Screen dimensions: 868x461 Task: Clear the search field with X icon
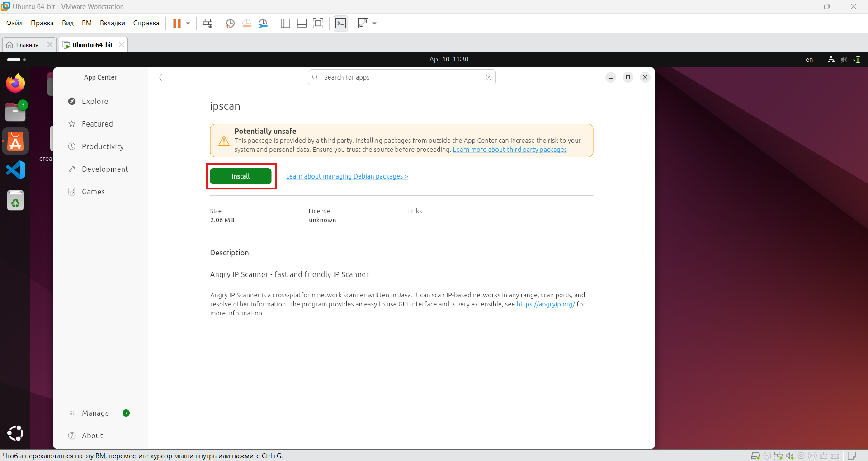click(x=489, y=77)
